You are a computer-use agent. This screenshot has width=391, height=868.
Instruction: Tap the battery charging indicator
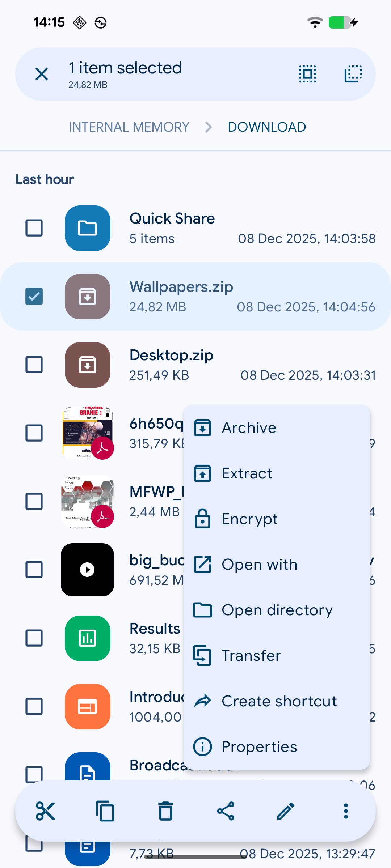coord(343,22)
